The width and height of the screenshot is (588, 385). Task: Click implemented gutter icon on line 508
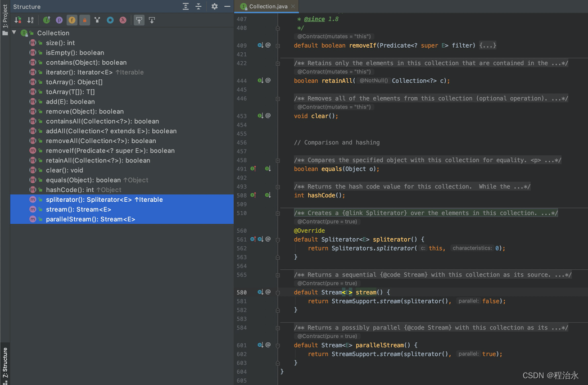[x=268, y=195]
